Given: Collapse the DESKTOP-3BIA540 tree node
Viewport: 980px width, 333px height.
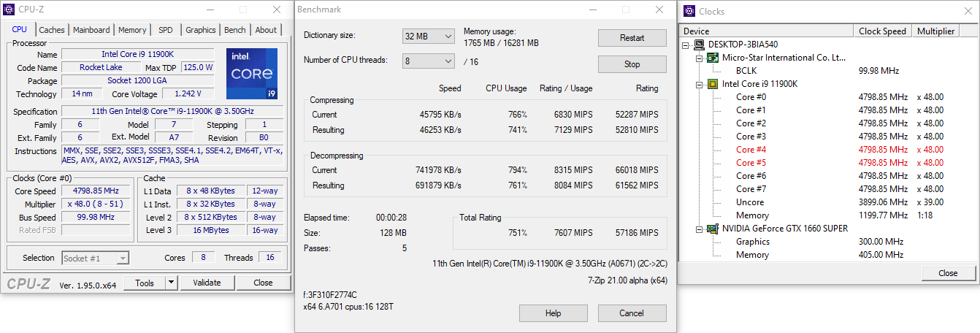Looking at the screenshot, I should [686, 45].
